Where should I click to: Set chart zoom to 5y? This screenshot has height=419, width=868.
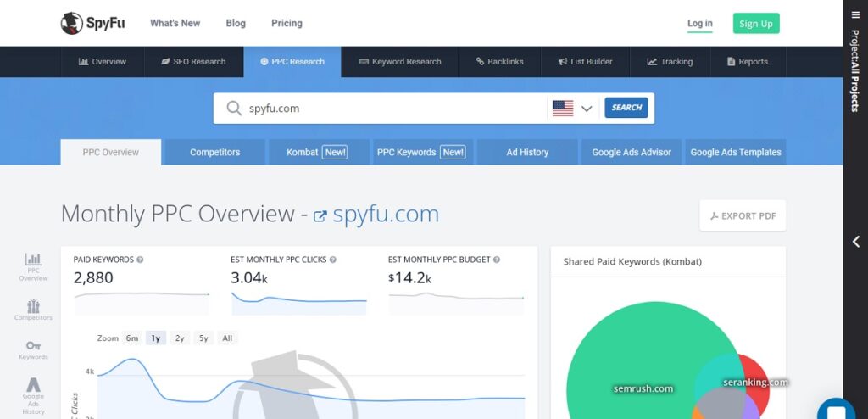click(x=203, y=338)
